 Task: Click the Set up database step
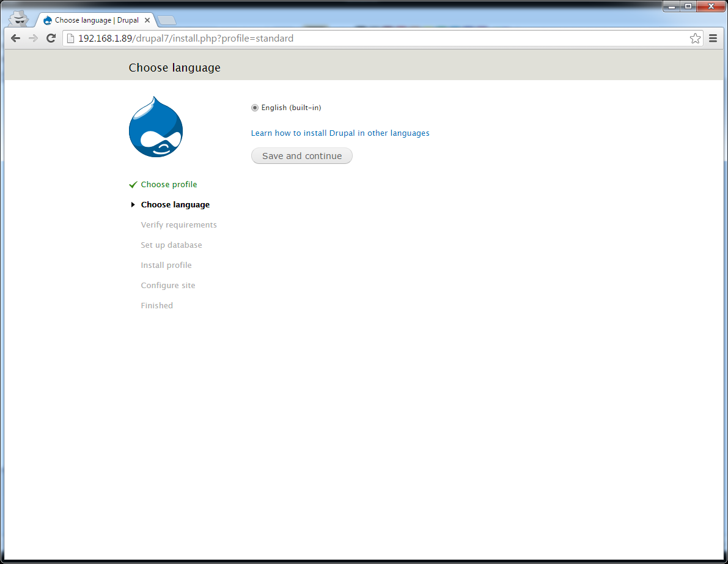(171, 245)
